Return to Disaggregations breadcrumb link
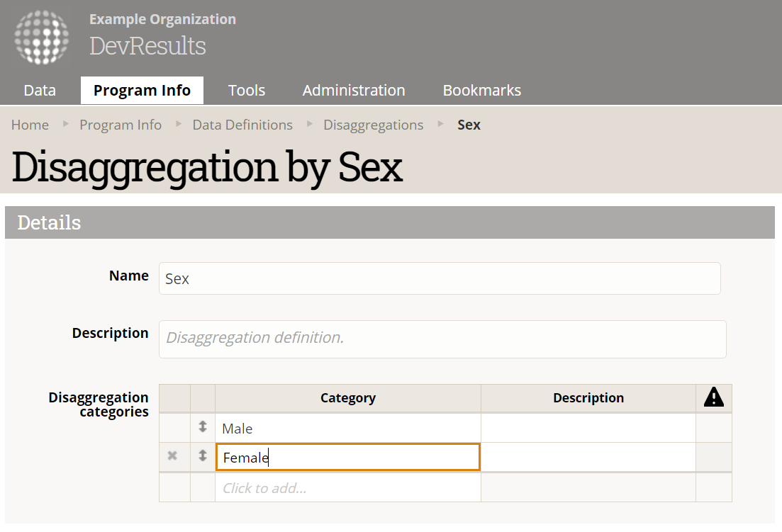 click(374, 125)
